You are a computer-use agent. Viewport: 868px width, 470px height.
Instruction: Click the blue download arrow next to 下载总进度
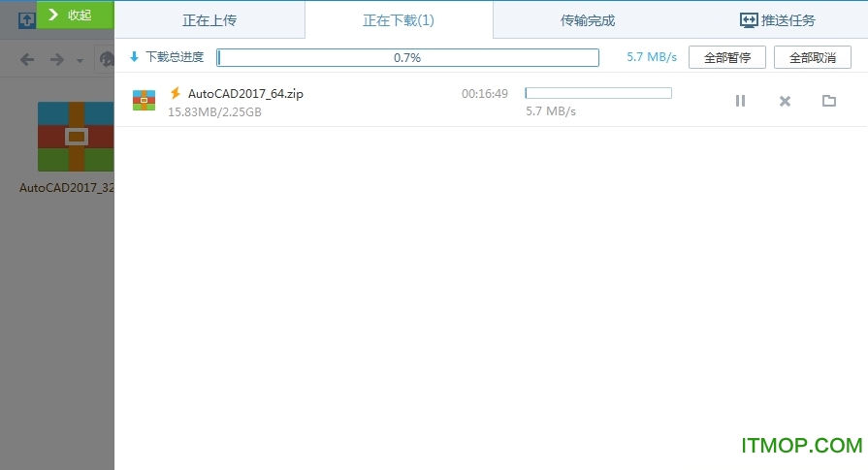(x=134, y=56)
